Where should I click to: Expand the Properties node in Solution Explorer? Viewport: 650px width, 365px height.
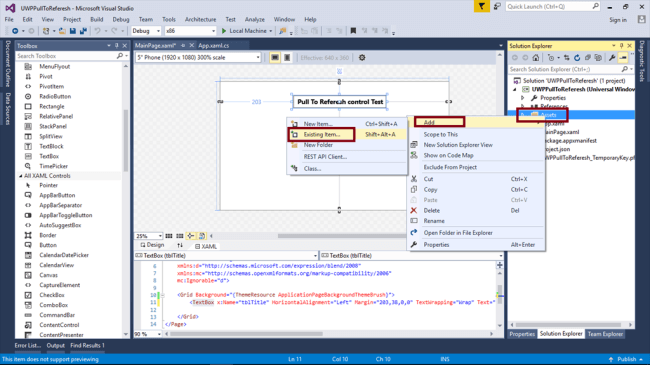pos(523,98)
